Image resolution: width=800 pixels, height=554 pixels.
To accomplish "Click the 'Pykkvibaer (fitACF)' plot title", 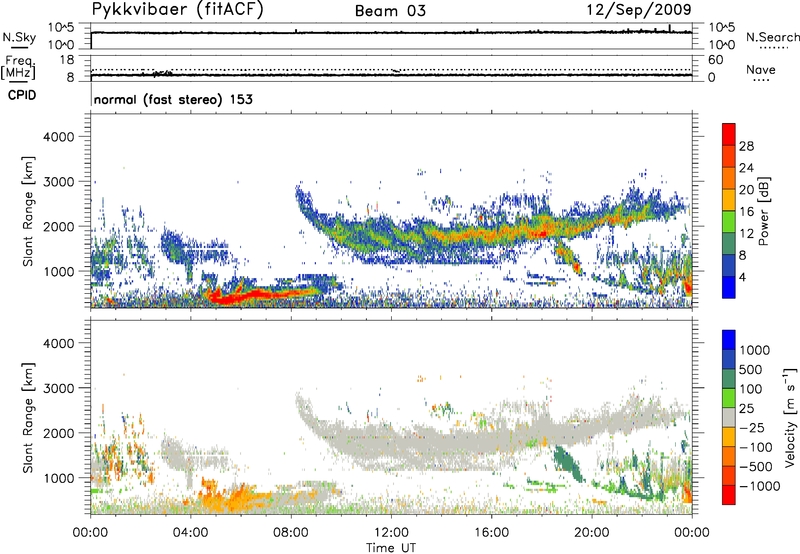I will (x=177, y=10).
